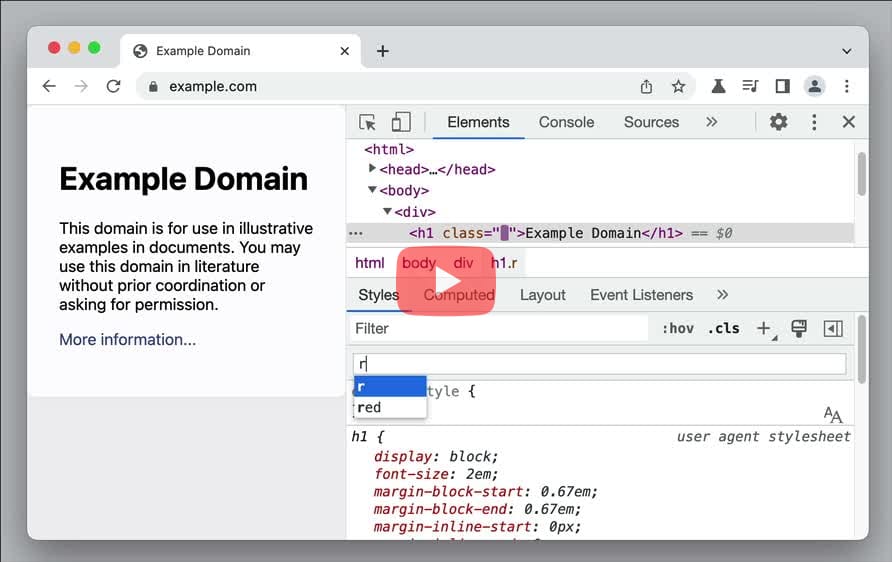The width and height of the screenshot is (892, 562).
Task: Open Chrome Labs flask icon
Action: coord(718,86)
